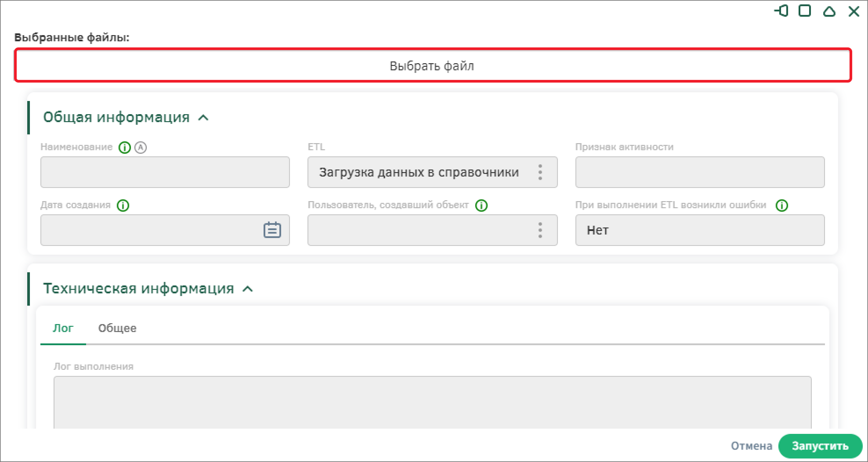Switch to the Лог tab
Screen dimensions: 868x462
(63, 328)
